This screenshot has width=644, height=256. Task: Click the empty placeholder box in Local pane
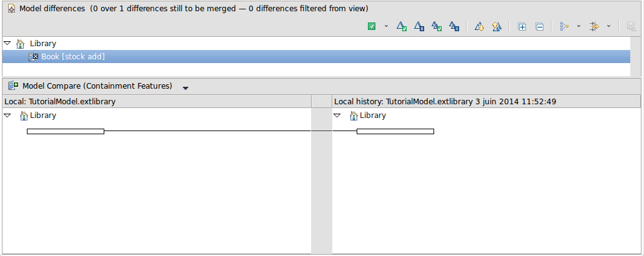66,131
